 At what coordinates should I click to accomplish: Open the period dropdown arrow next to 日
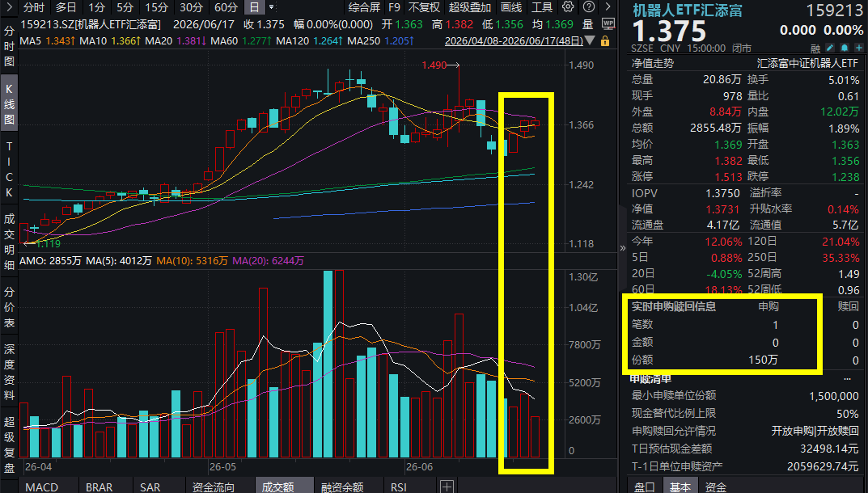[271, 7]
